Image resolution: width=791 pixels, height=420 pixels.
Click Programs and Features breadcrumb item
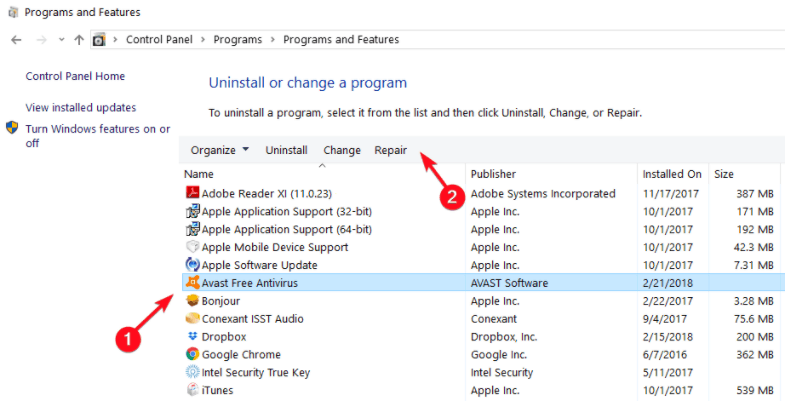(x=341, y=39)
